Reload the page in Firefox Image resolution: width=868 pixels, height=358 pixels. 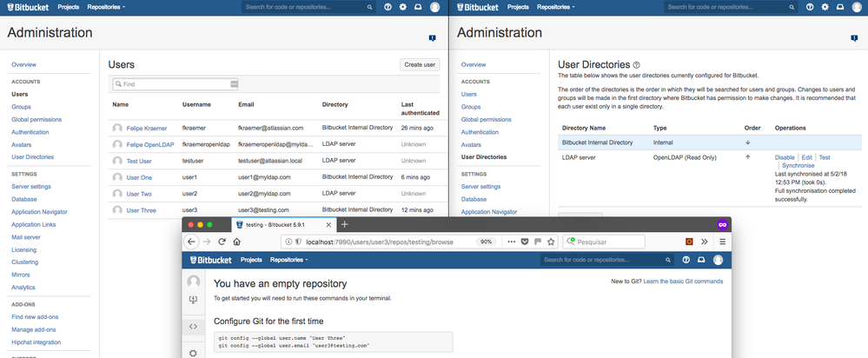pyautogui.click(x=222, y=242)
